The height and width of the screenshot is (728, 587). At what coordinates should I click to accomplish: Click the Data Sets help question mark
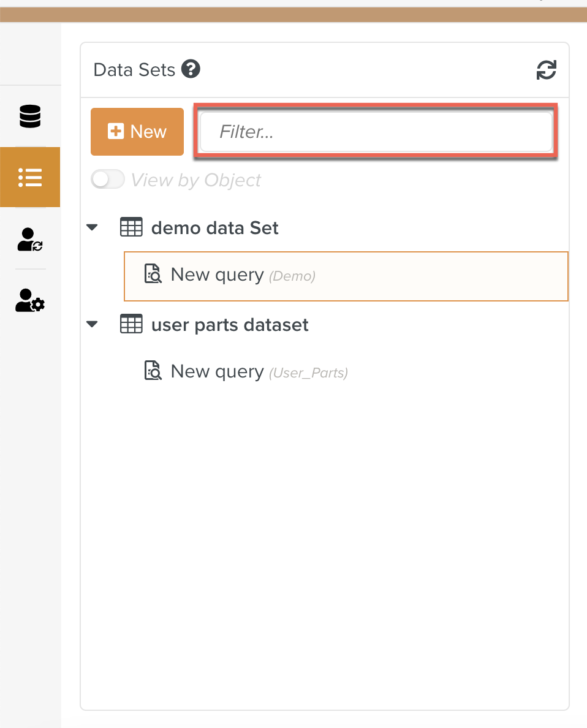point(191,69)
